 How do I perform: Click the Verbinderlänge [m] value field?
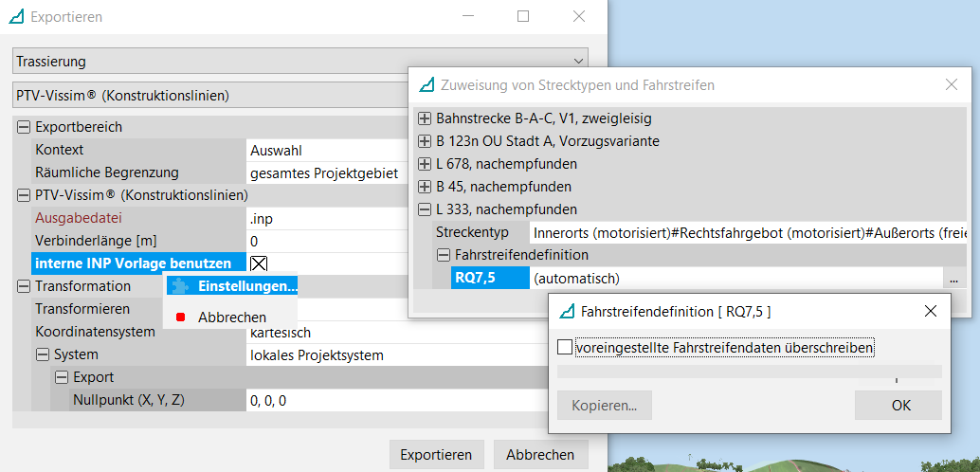(x=328, y=242)
